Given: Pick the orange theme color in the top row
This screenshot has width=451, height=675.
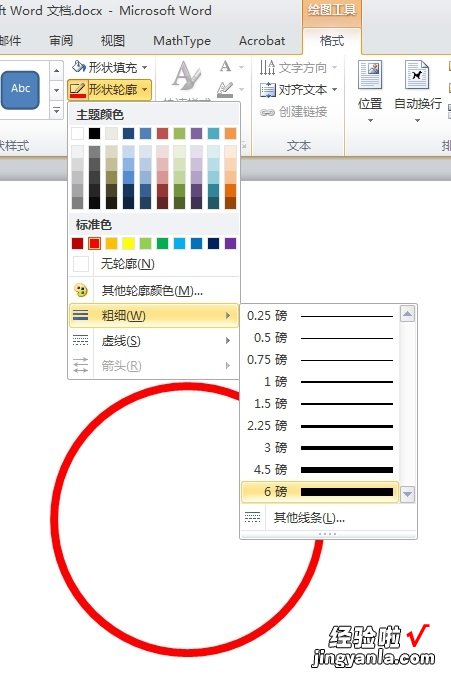Looking at the screenshot, I should point(230,133).
